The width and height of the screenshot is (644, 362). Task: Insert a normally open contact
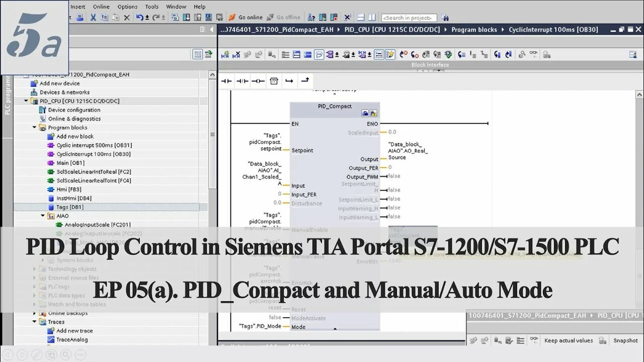[226, 80]
